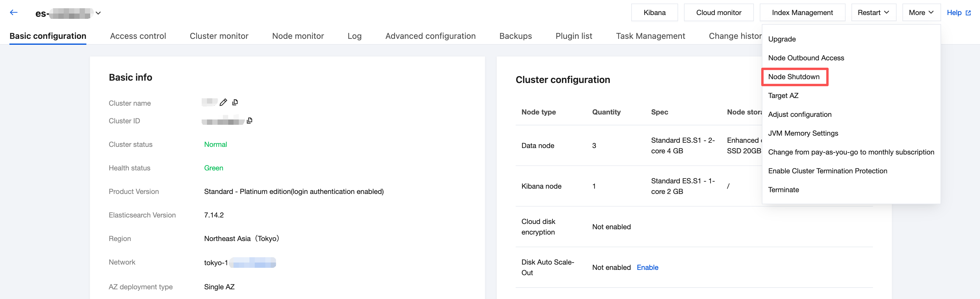Select Node Shutdown from the menu
The width and height of the screenshot is (980, 299).
click(794, 77)
